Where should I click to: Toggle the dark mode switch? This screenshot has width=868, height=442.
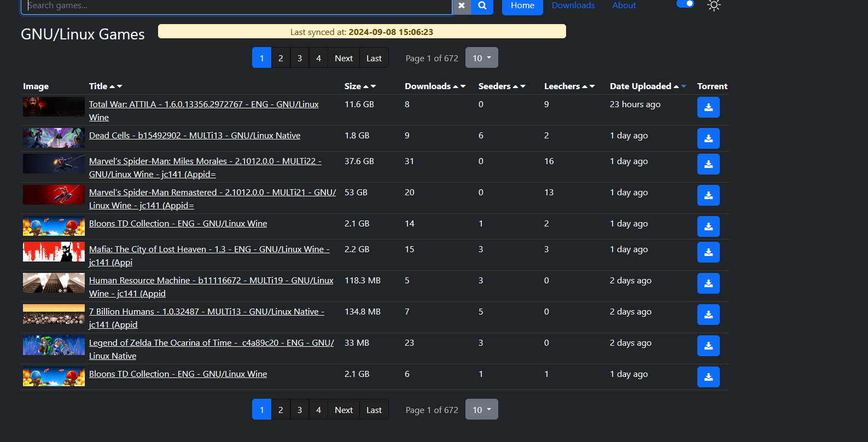coord(685,4)
